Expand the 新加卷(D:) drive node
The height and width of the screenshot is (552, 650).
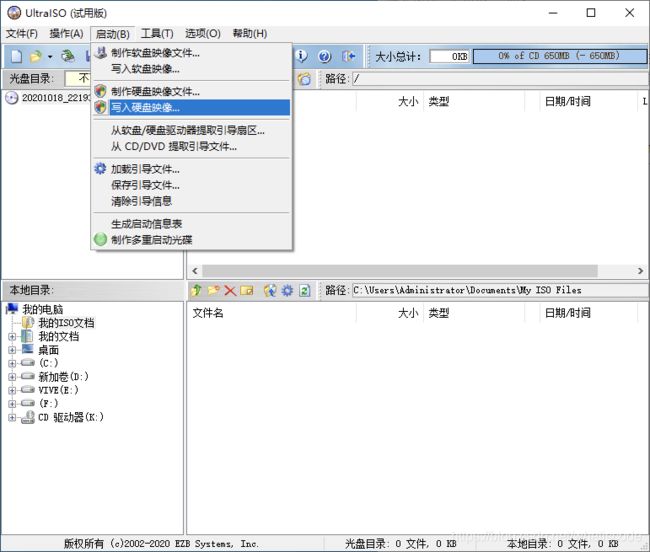tap(12, 377)
